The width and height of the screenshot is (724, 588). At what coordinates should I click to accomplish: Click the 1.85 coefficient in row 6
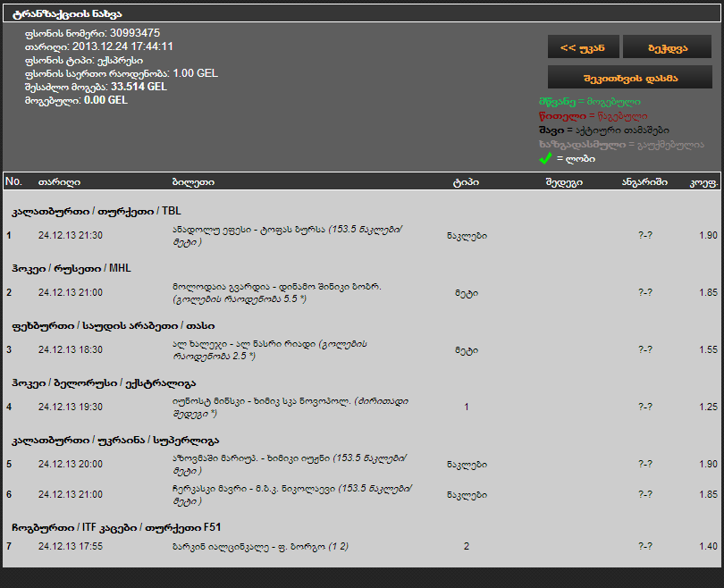pos(708,494)
